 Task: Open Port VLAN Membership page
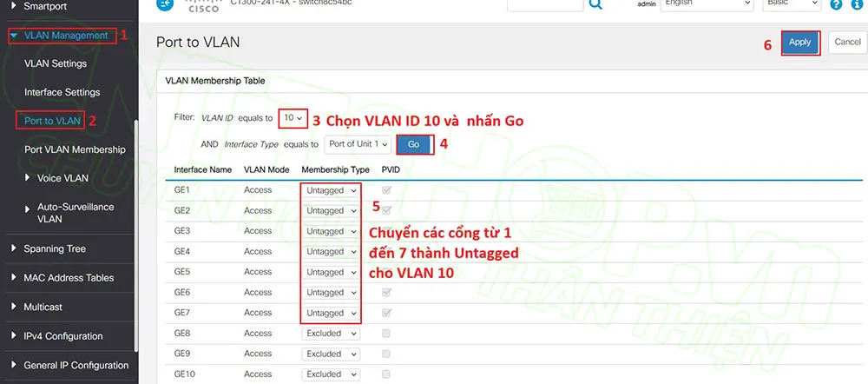[75, 149]
